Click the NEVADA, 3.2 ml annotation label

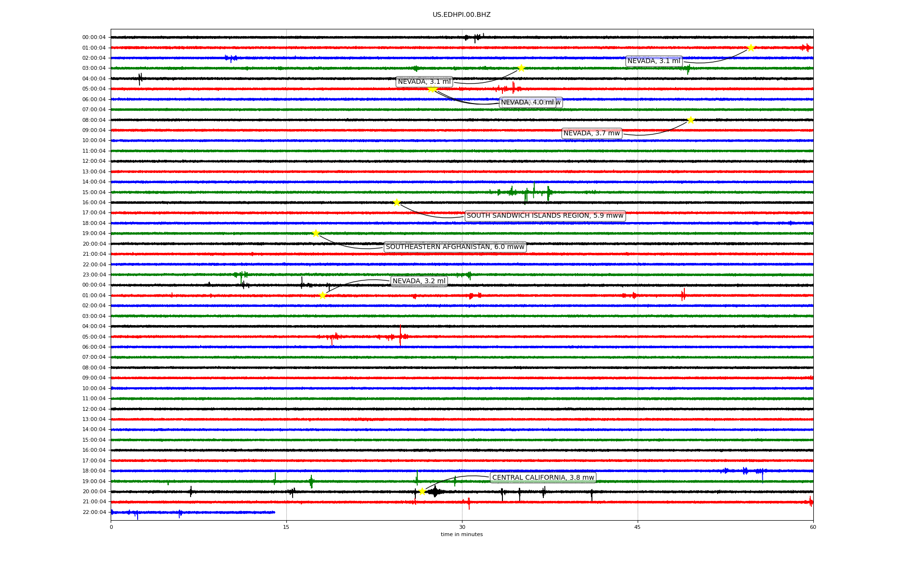[419, 281]
